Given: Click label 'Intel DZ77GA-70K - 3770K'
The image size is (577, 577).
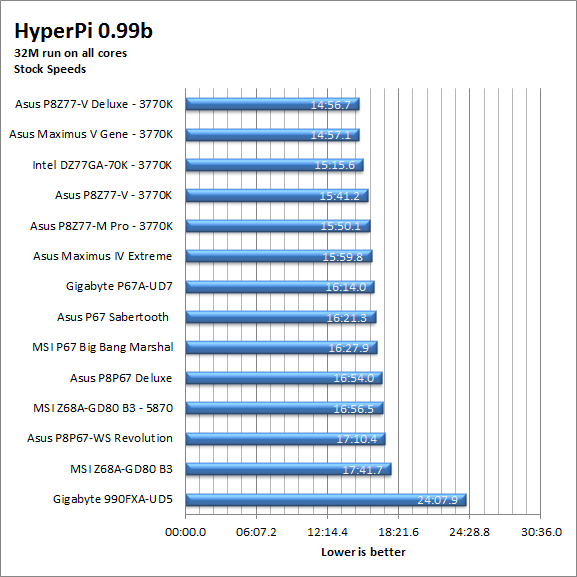Looking at the screenshot, I should pyautogui.click(x=102, y=165).
